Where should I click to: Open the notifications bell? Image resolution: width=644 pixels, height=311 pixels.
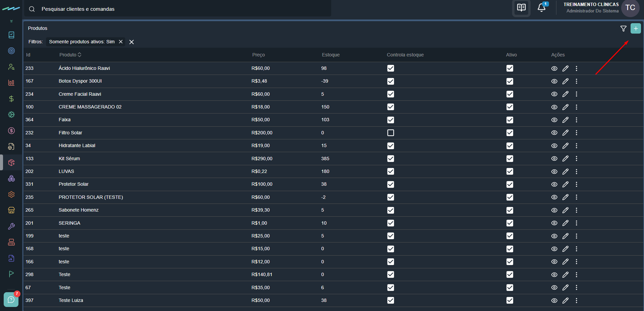pyautogui.click(x=541, y=8)
